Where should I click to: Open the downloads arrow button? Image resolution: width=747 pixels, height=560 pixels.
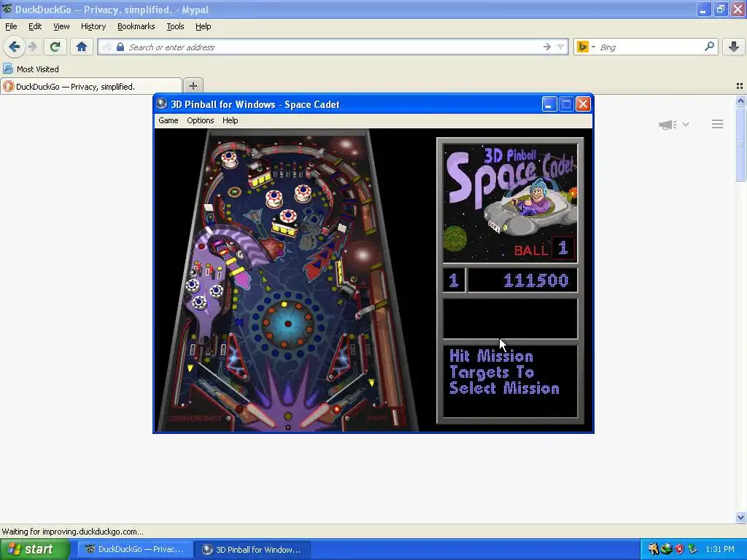[x=734, y=47]
